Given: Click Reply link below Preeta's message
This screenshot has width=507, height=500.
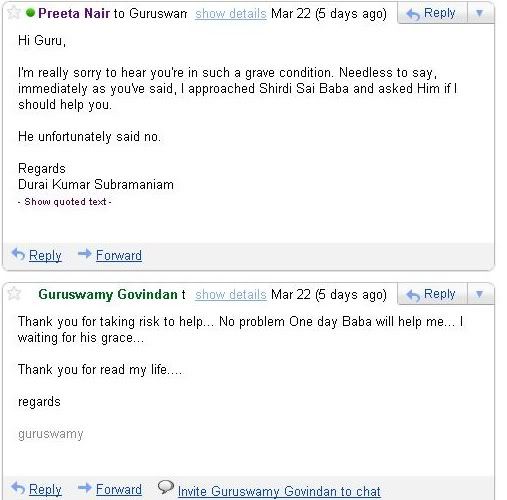Looking at the screenshot, I should coord(45,256).
